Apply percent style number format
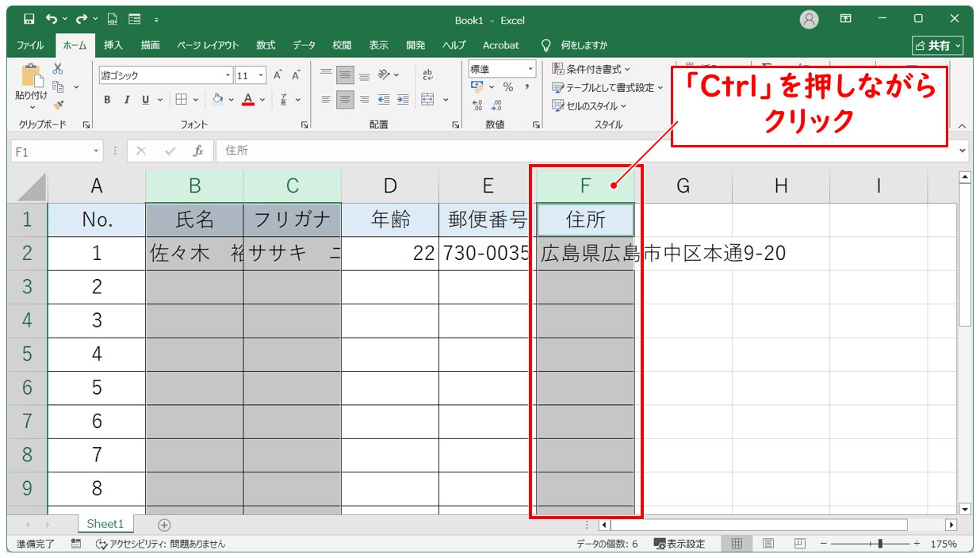Screen dimensions: 980x558 [508, 87]
